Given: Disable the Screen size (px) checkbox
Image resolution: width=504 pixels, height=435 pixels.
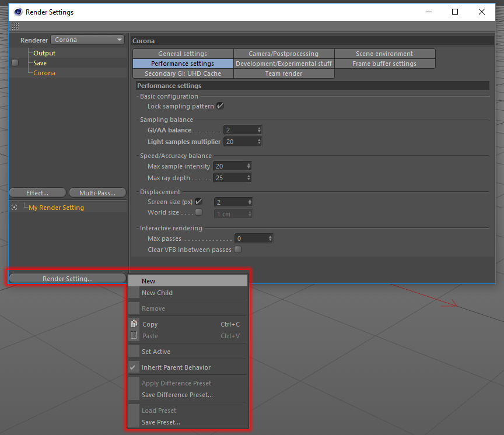Looking at the screenshot, I should point(199,201).
